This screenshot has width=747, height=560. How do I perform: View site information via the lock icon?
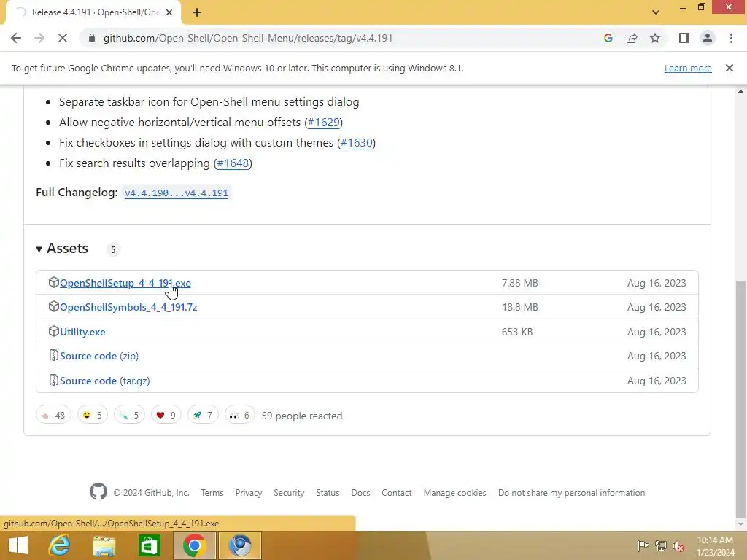[92, 38]
